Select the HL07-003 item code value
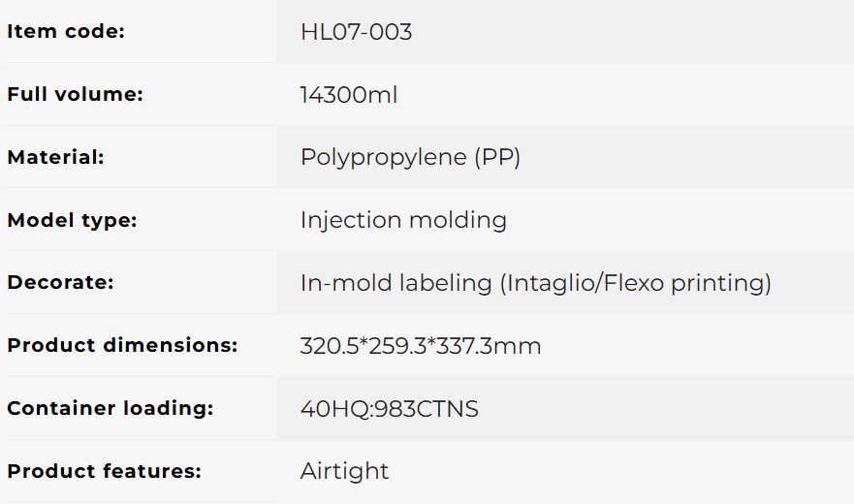The image size is (854, 504). 356,32
